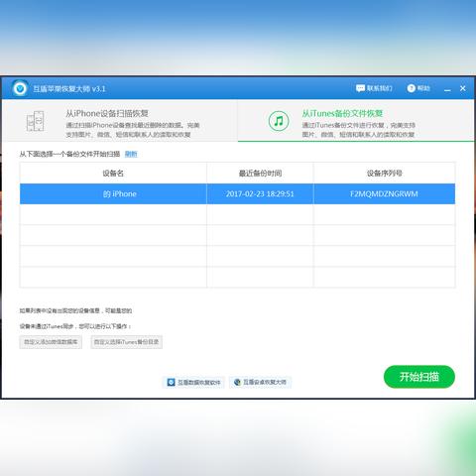Switch to 从iPhone设备扫描恢复 tab
The image size is (476, 476).
(120, 121)
